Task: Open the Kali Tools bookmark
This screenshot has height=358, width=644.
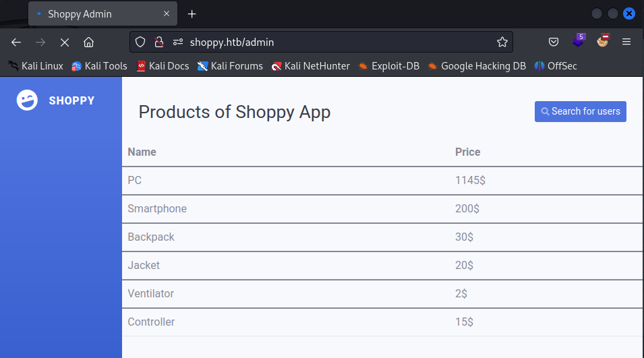Action: tap(99, 66)
